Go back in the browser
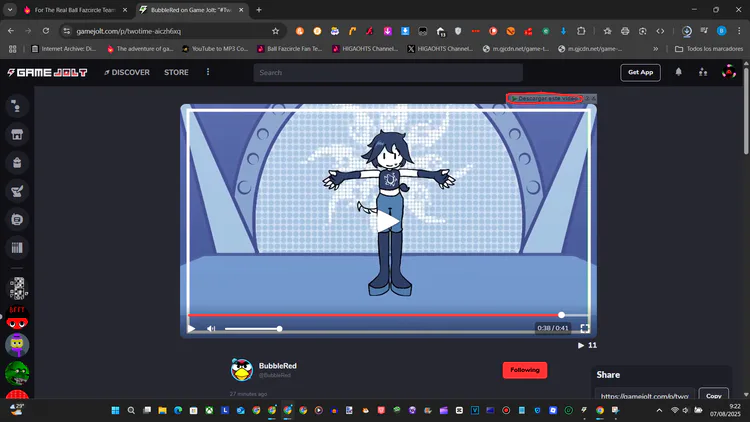Image resolution: width=750 pixels, height=422 pixels. [11, 31]
